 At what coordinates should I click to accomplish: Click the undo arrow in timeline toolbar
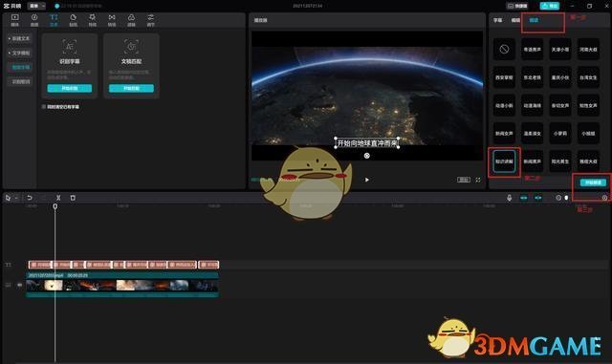click(30, 198)
